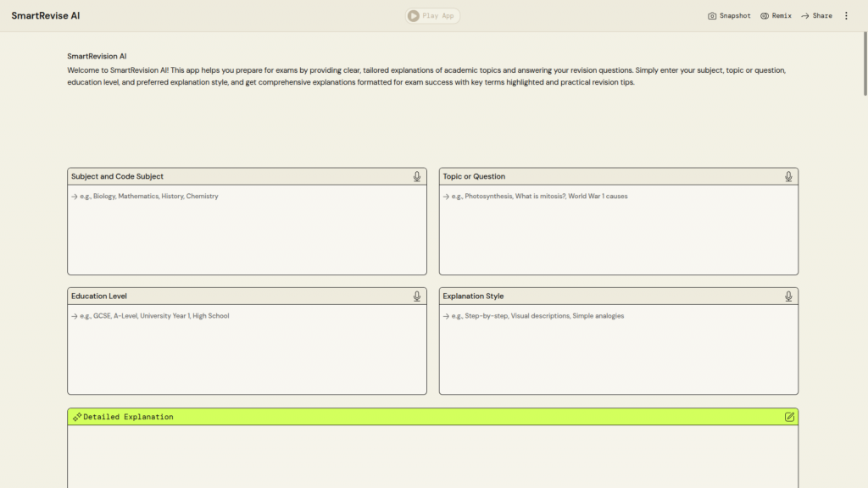The height and width of the screenshot is (488, 868).
Task: Start voice input for Topic or Question
Action: point(788,176)
